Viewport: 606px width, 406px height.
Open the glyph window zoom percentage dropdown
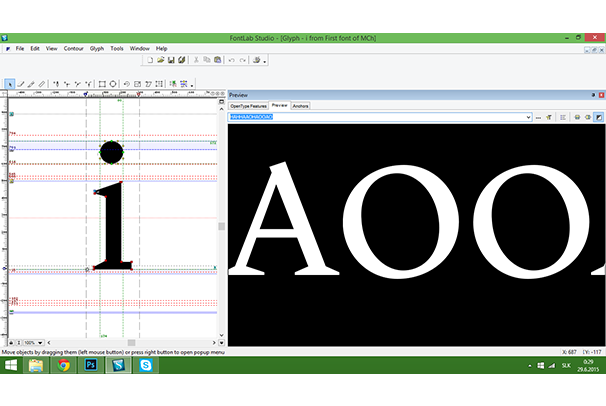tap(40, 341)
